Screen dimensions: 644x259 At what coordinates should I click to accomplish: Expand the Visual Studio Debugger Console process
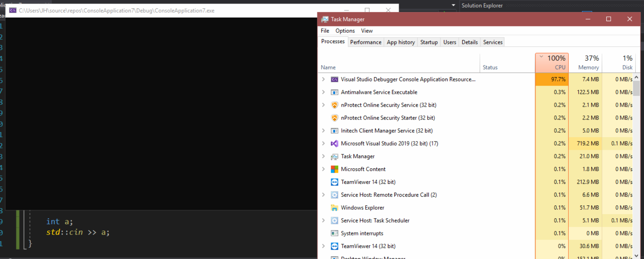(x=323, y=79)
